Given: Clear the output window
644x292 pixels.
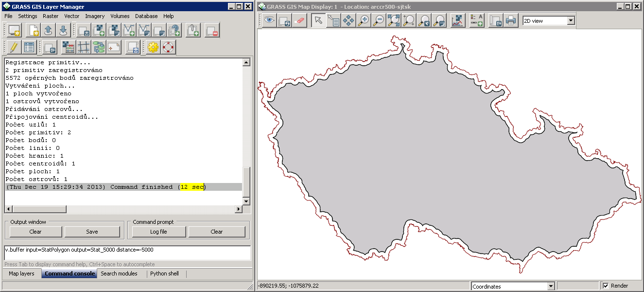Looking at the screenshot, I should pyautogui.click(x=35, y=232).
